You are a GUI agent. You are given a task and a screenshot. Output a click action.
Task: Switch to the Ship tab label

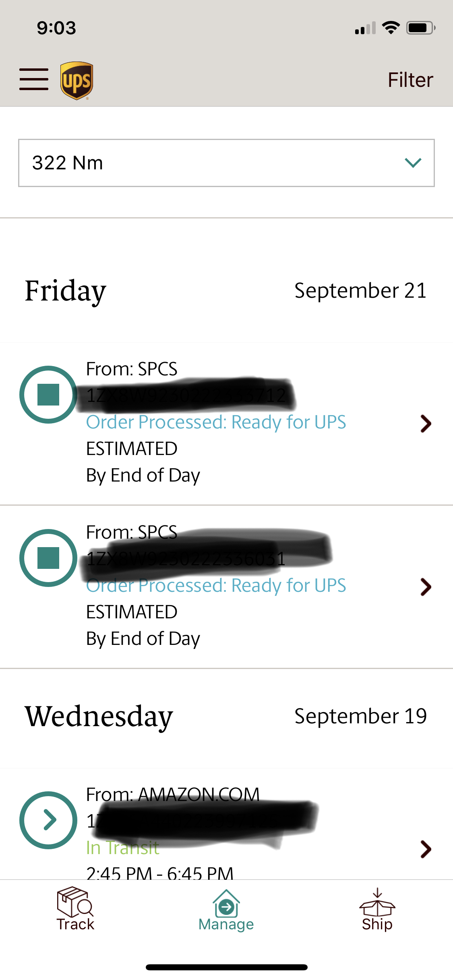click(377, 924)
